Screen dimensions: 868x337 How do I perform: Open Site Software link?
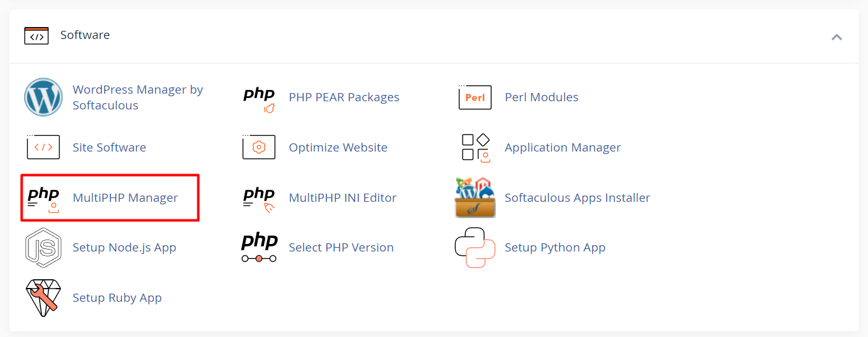point(109,148)
